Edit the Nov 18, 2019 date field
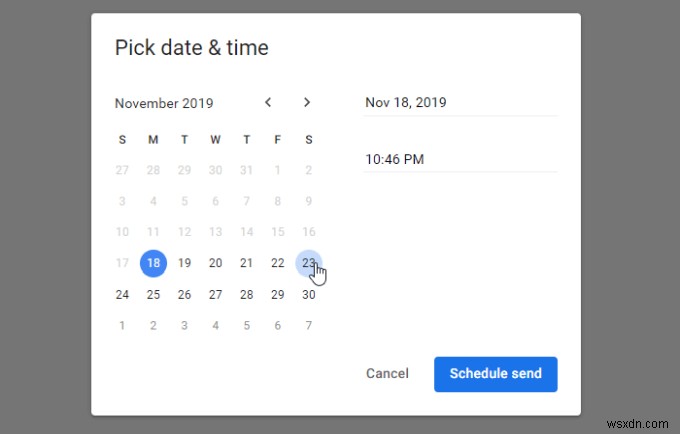 tap(459, 102)
